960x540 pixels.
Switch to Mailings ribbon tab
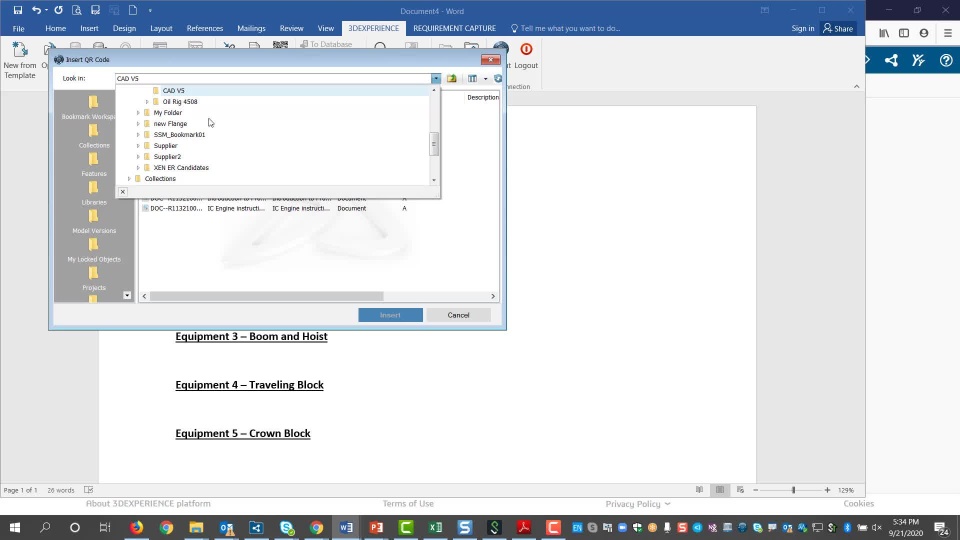(x=251, y=28)
